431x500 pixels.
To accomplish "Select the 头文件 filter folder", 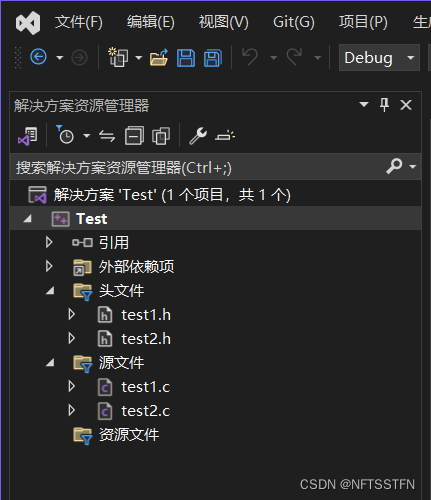I will coord(121,290).
